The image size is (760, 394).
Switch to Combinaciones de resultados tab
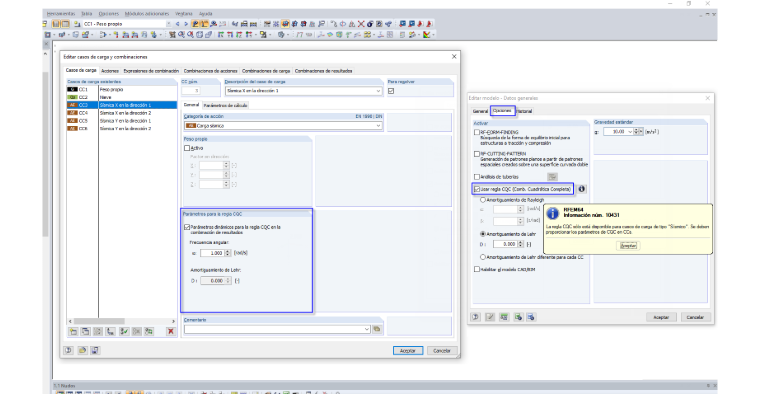click(x=323, y=71)
